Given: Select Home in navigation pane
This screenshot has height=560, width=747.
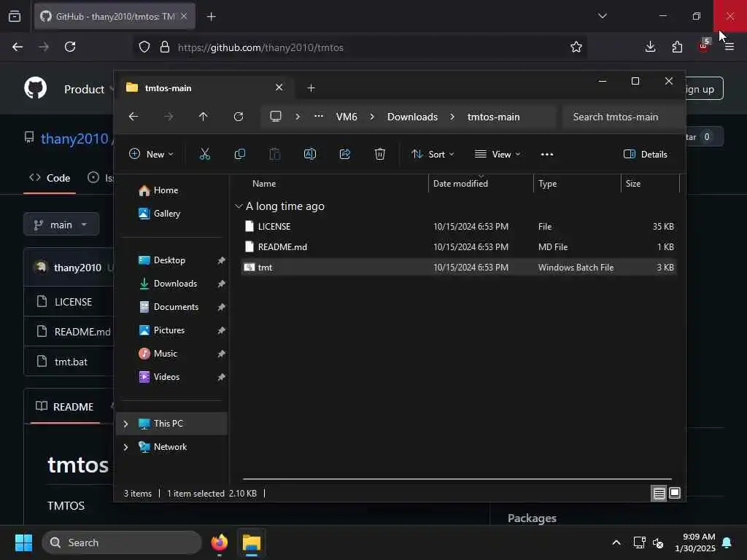Looking at the screenshot, I should [x=166, y=190].
